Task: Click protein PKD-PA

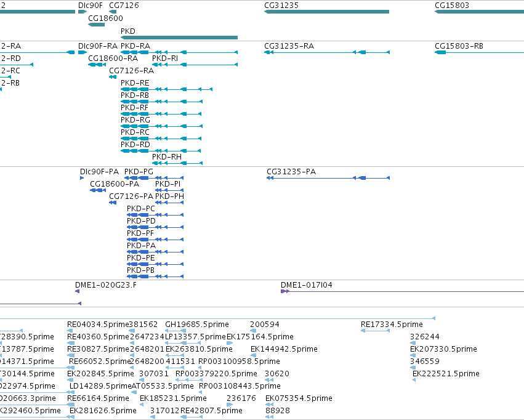Action: 155,252
